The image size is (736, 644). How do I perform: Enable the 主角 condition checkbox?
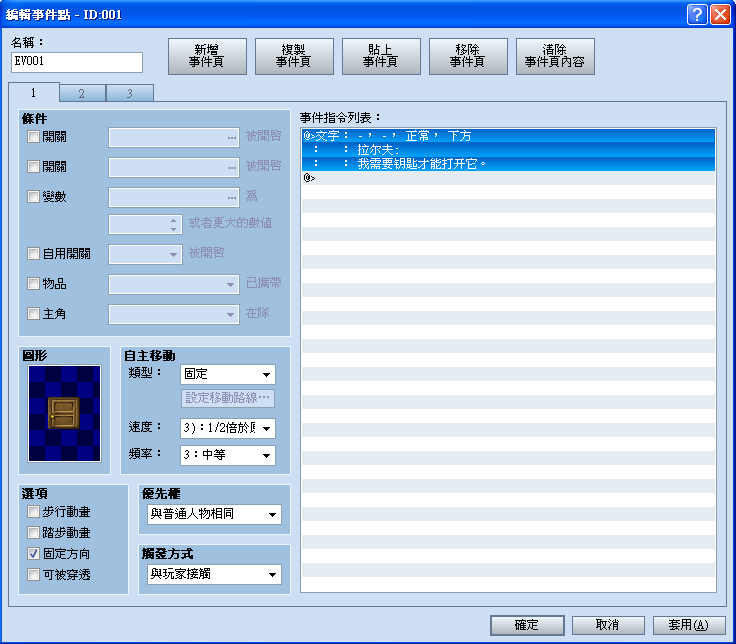(33, 314)
